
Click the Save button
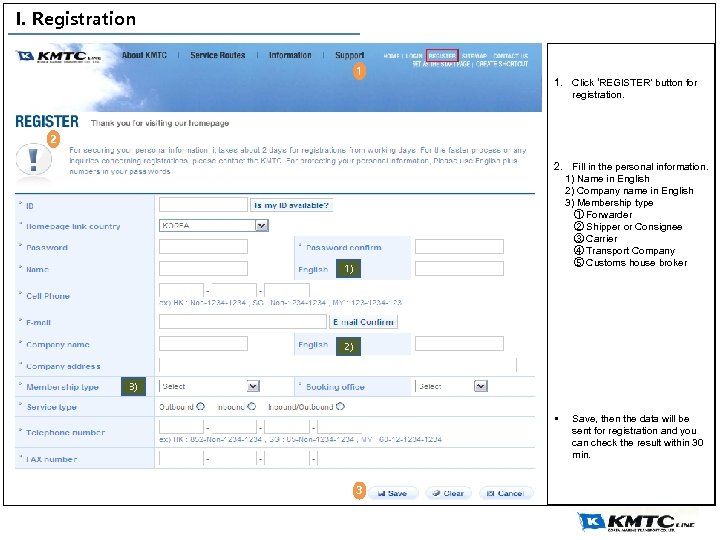[x=393, y=493]
